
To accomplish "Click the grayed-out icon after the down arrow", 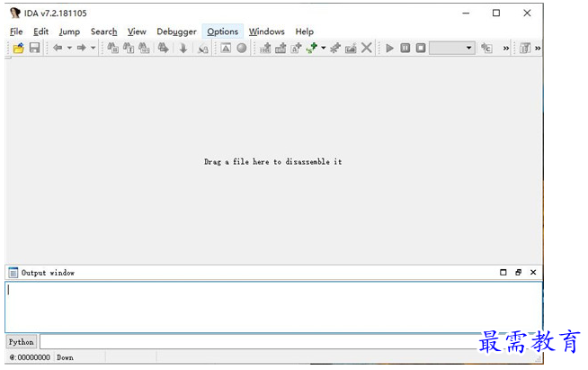I will click(x=203, y=49).
